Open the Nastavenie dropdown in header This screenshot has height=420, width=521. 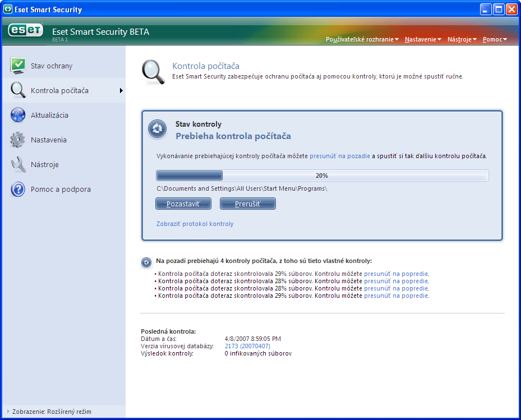(423, 39)
